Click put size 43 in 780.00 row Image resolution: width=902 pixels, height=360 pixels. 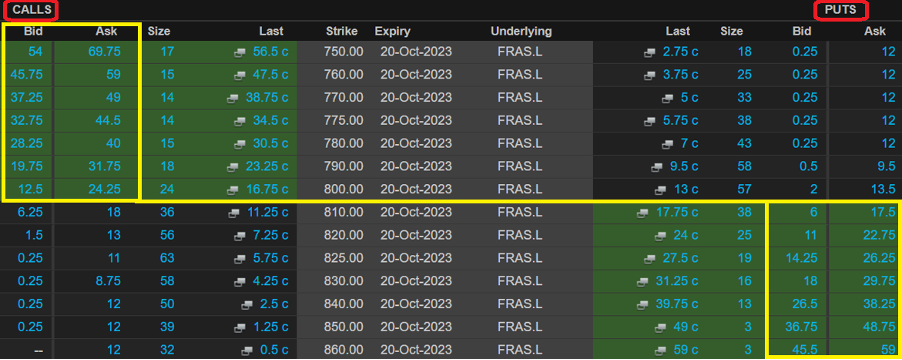tap(744, 144)
